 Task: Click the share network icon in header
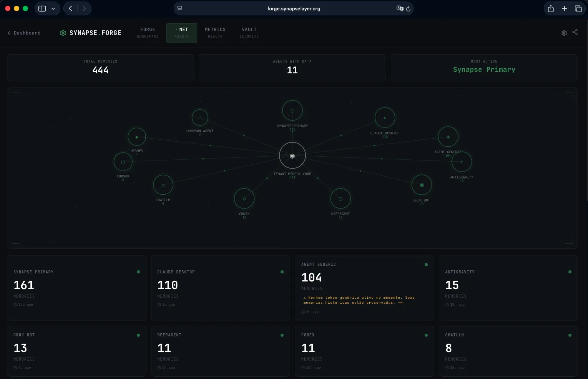575,32
